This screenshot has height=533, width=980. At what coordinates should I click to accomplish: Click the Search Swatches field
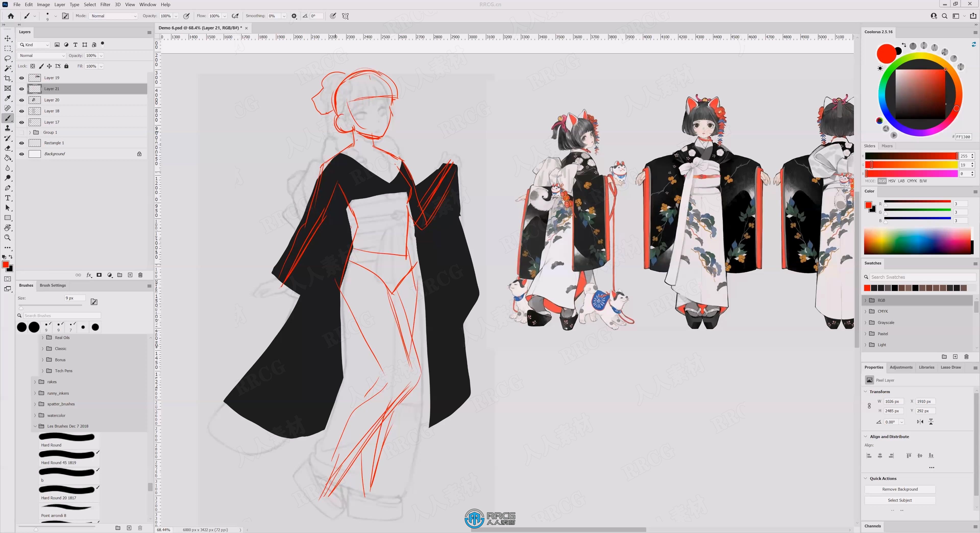(x=923, y=277)
